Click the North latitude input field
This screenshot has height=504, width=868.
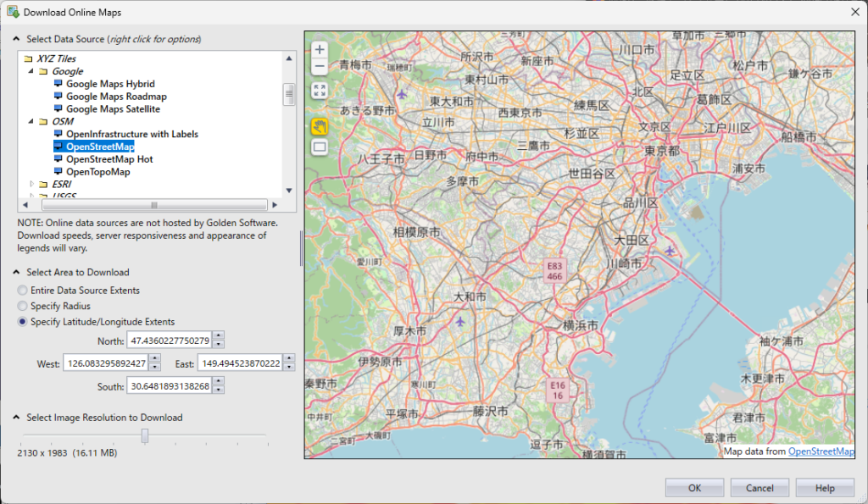[170, 341]
